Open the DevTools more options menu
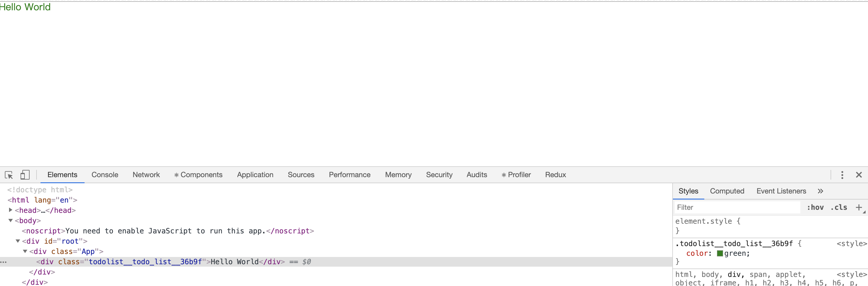Image resolution: width=868 pixels, height=286 pixels. (x=842, y=175)
